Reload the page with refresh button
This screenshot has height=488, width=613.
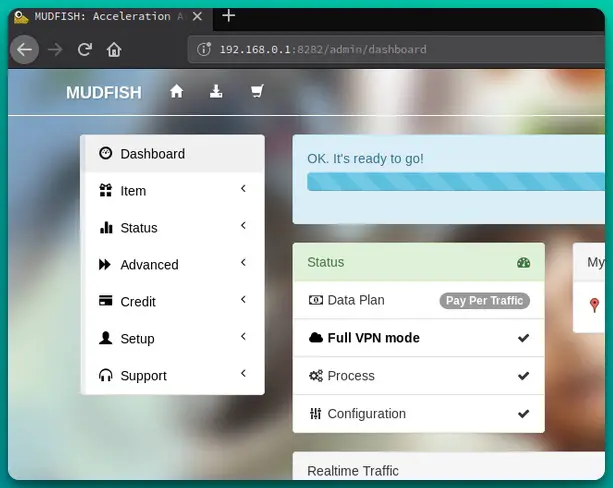pos(84,49)
